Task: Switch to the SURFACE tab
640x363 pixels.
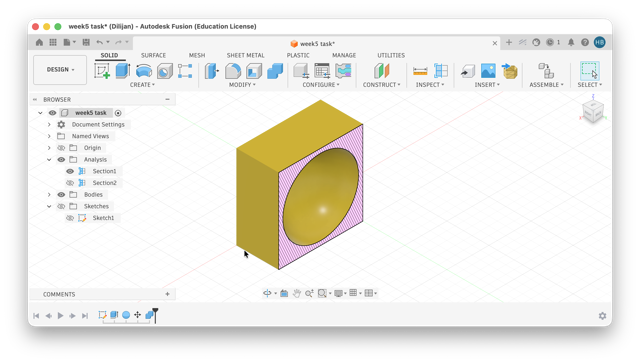Action: click(153, 55)
